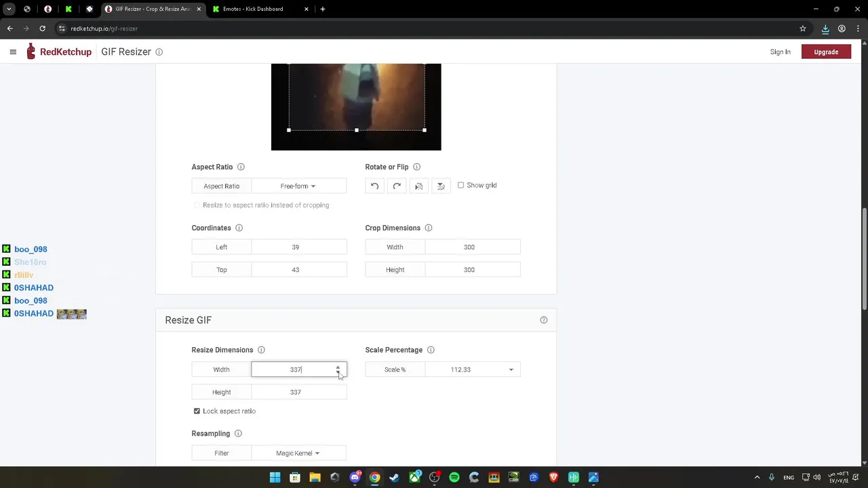Click the bottom-right crop handle
The height and width of the screenshot is (488, 868).
pos(425,130)
